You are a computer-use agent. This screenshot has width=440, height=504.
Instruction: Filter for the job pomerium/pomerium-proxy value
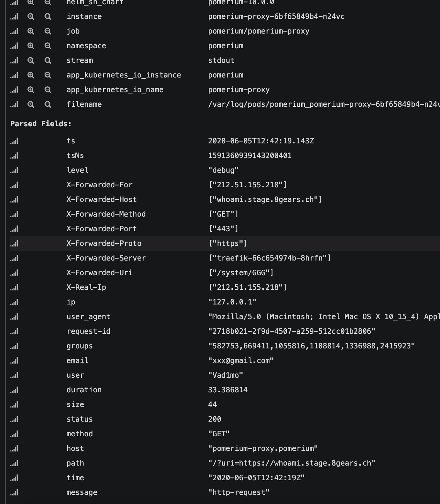pos(31,31)
